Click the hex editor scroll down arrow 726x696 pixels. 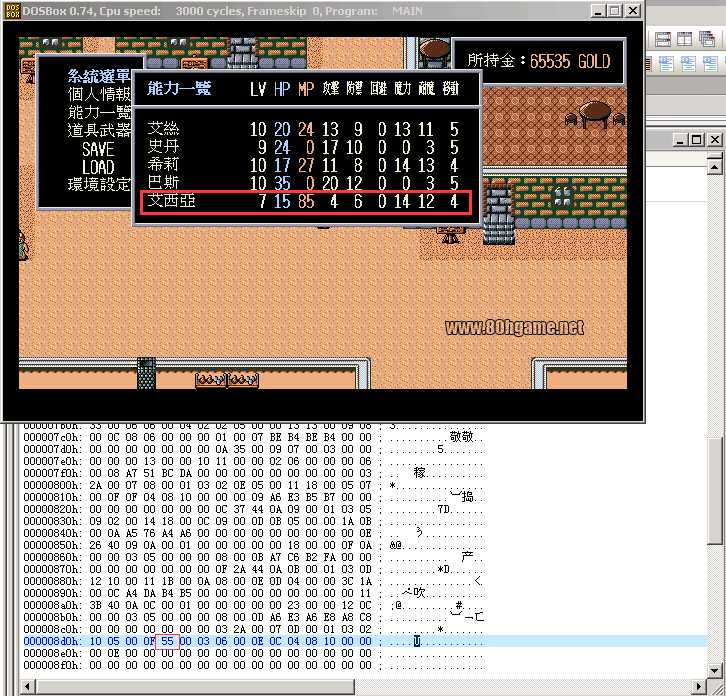coord(714,670)
